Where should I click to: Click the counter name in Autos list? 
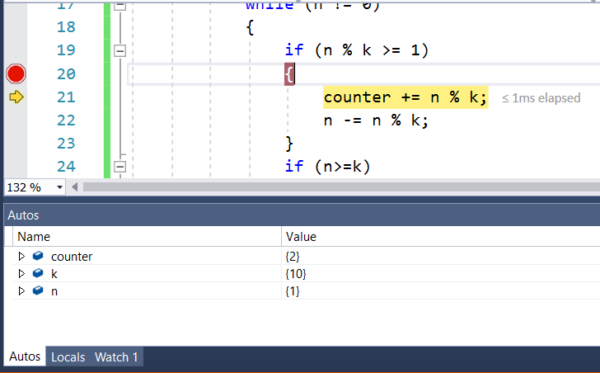click(x=72, y=256)
